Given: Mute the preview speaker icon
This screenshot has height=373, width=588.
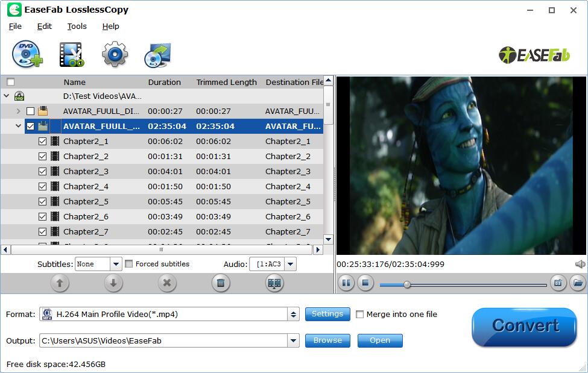Looking at the screenshot, I should [x=580, y=265].
